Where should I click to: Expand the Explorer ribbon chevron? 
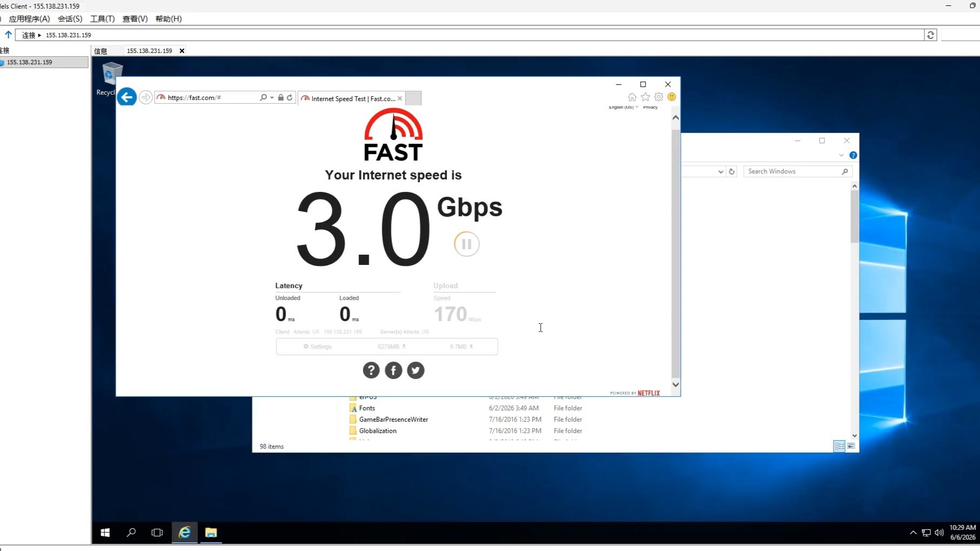click(841, 155)
